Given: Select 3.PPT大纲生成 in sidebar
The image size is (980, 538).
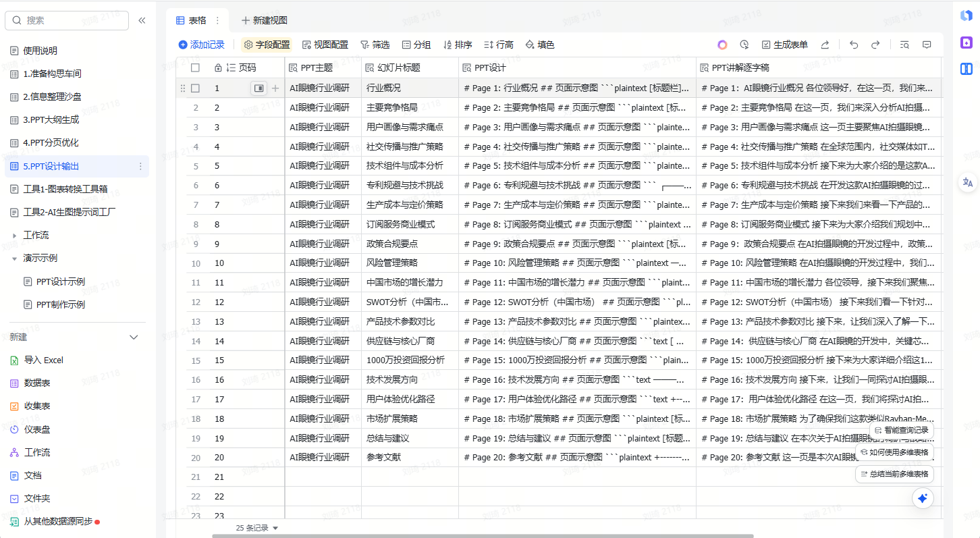Looking at the screenshot, I should tap(52, 119).
